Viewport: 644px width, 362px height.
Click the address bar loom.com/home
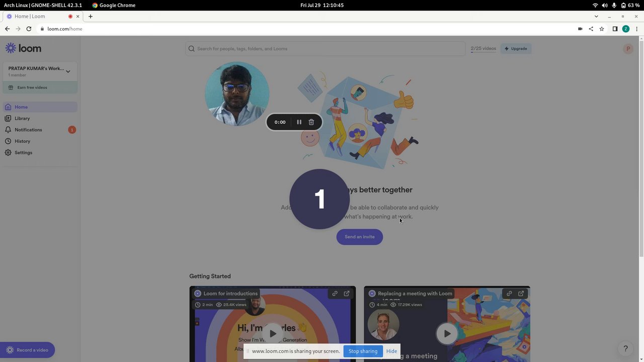[65, 29]
